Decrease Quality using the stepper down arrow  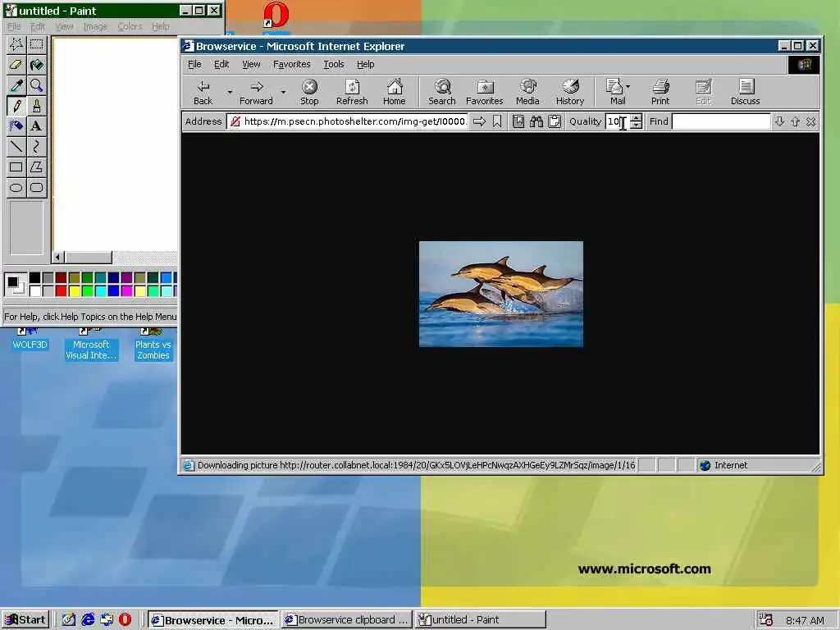(x=636, y=126)
